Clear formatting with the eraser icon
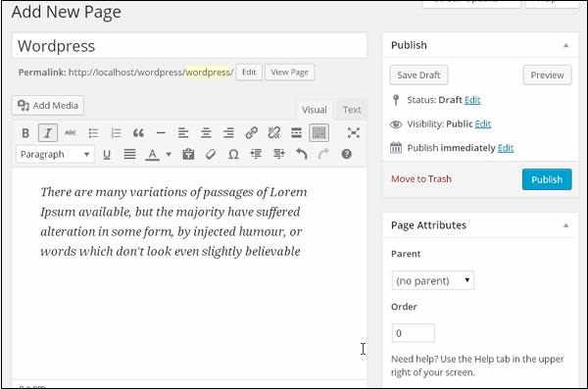This screenshot has width=588, height=389. click(x=211, y=154)
